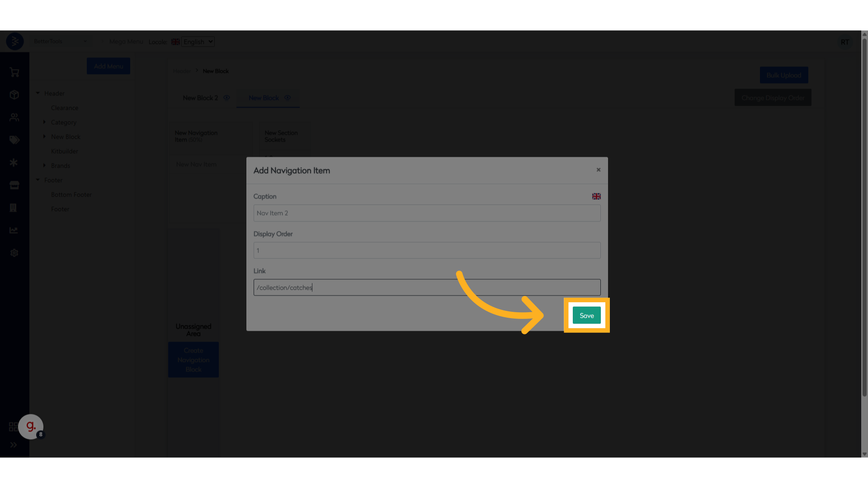This screenshot has width=868, height=488.
Task: Switch to the New Block 2 tab
Action: click(x=200, y=98)
